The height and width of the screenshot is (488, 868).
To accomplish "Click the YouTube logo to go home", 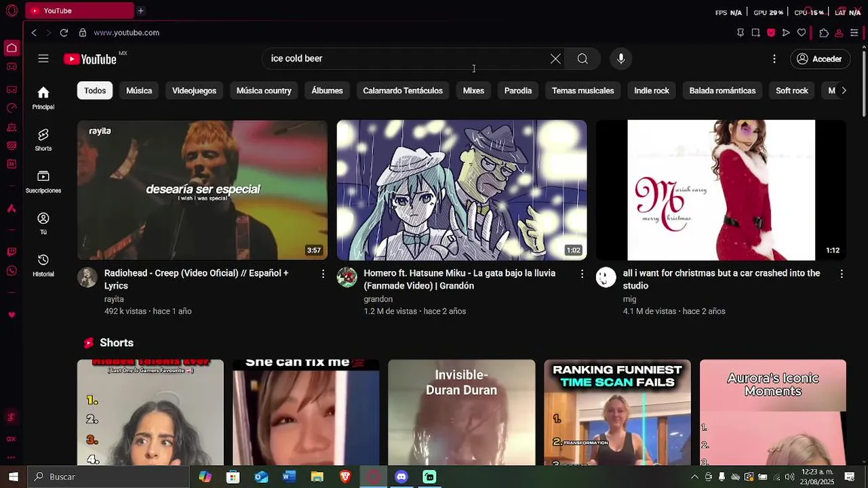I will click(x=90, y=59).
